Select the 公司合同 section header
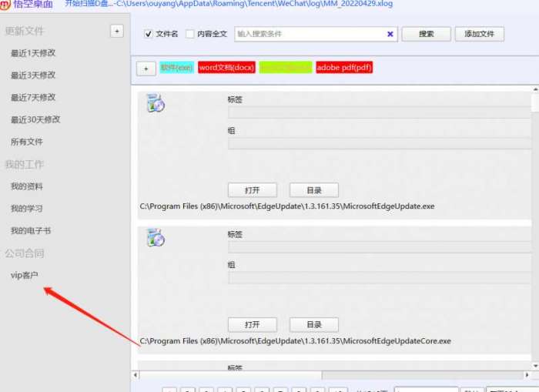Screen dimensions: 539x392 tap(25, 253)
